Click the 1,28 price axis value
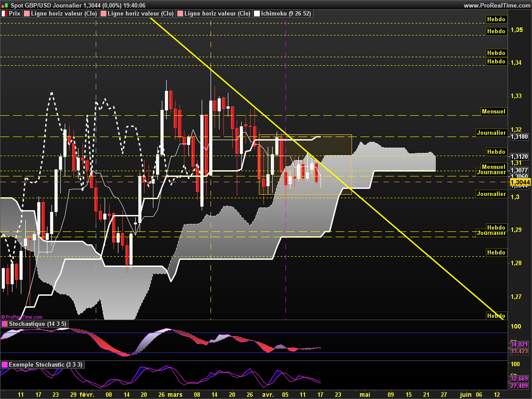This screenshot has height=399, width=532. pyautogui.click(x=516, y=263)
